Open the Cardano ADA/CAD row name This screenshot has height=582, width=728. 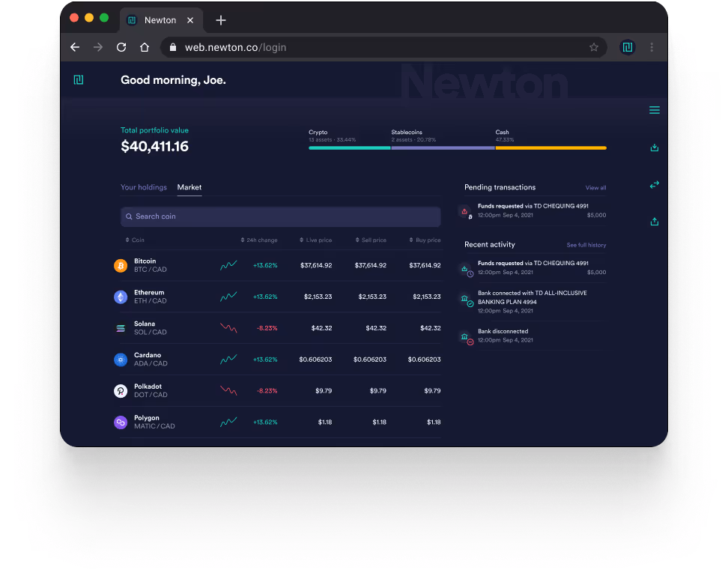point(151,360)
